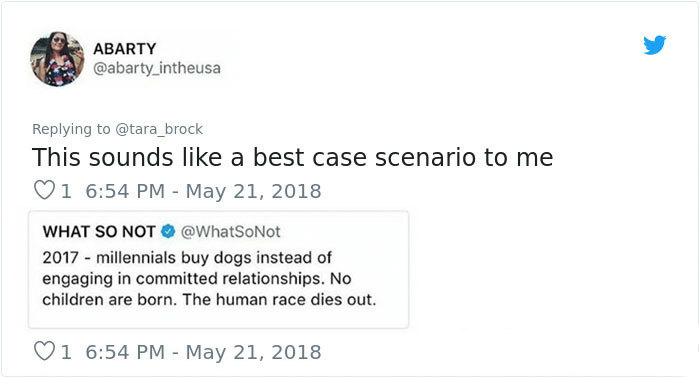Like the tweet using heart above quoted card
The image size is (700, 378).
coord(44,190)
